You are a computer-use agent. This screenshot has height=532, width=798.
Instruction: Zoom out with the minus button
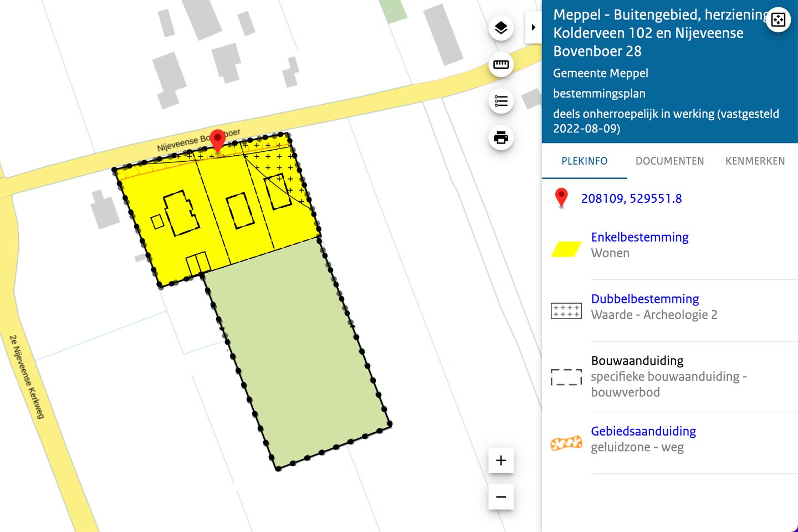(501, 497)
